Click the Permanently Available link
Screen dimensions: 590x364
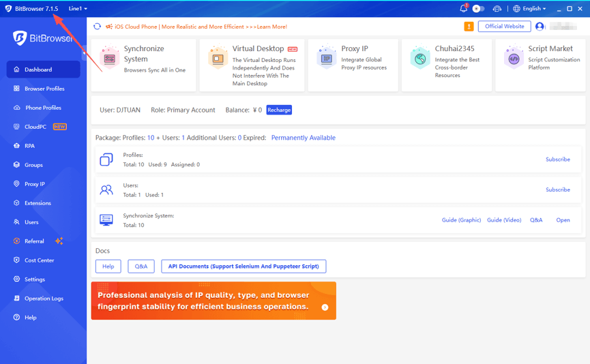point(304,138)
